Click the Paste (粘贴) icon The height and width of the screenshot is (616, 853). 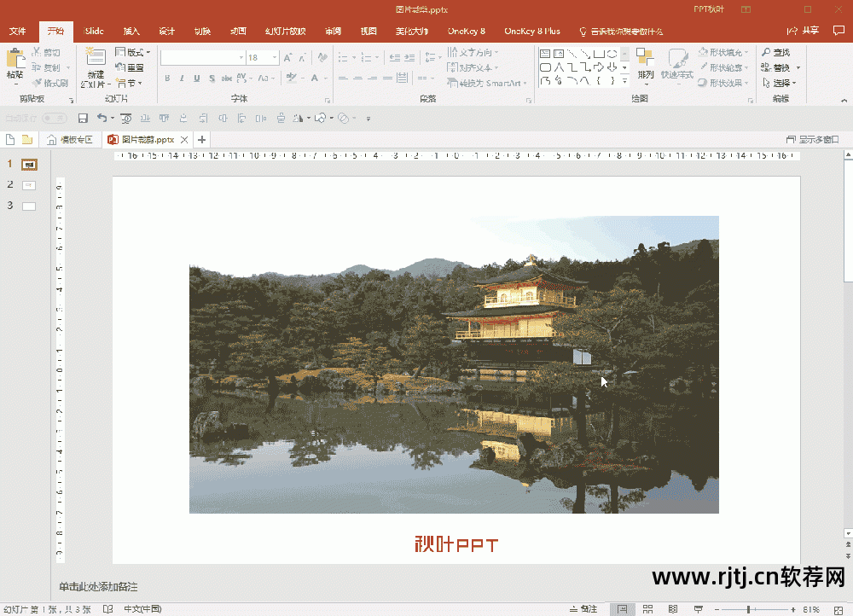15,60
